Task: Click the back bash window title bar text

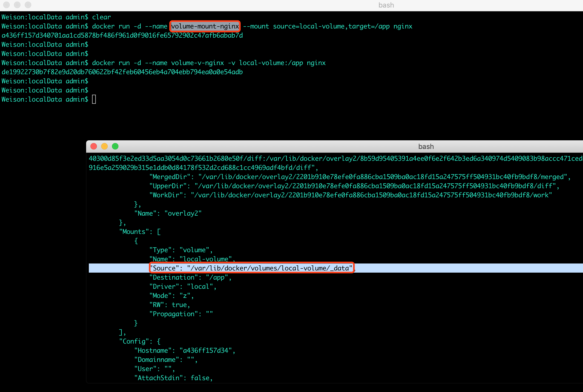Action: 386,5
